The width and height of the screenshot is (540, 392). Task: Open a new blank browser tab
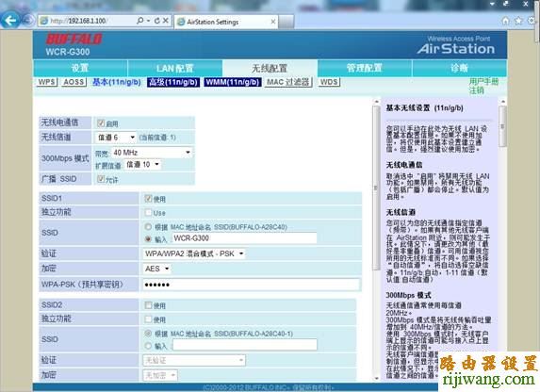pyautogui.click(x=286, y=22)
